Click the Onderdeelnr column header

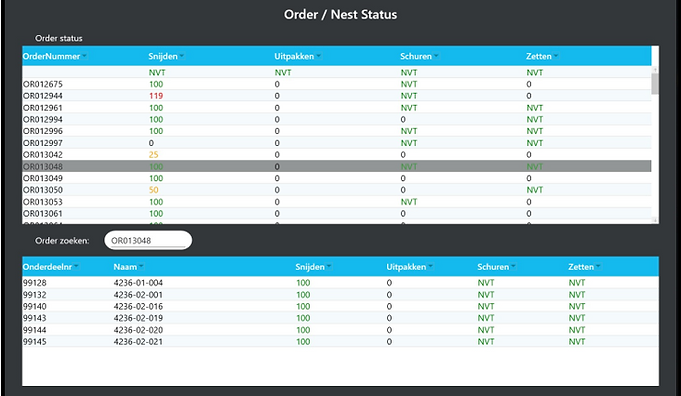click(x=47, y=267)
